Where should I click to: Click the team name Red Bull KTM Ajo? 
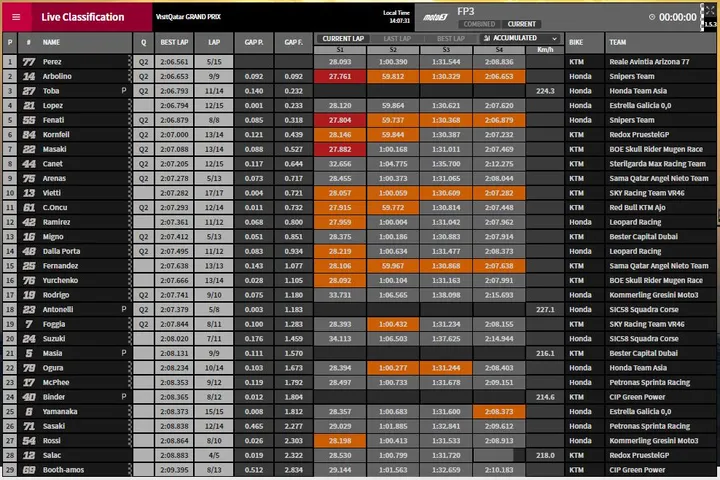(637, 208)
